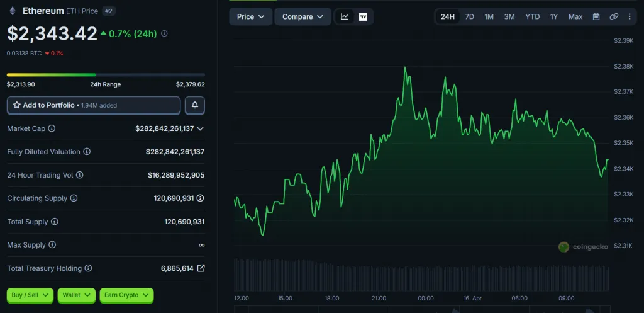Click info icon next to Max Supply
This screenshot has height=313, width=644.
click(x=52, y=245)
